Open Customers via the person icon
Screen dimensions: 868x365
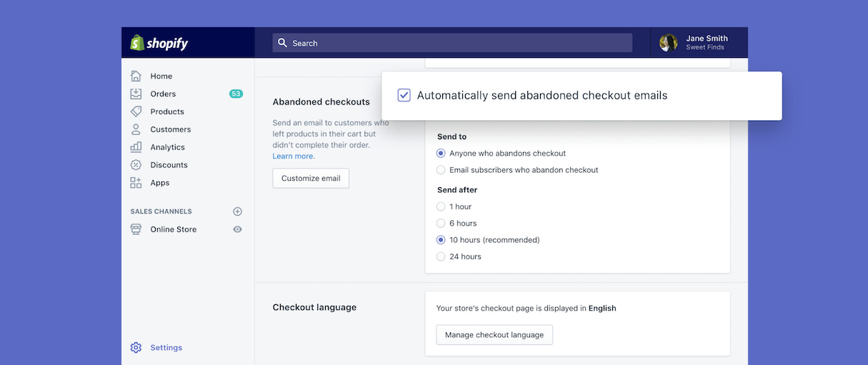[136, 129]
